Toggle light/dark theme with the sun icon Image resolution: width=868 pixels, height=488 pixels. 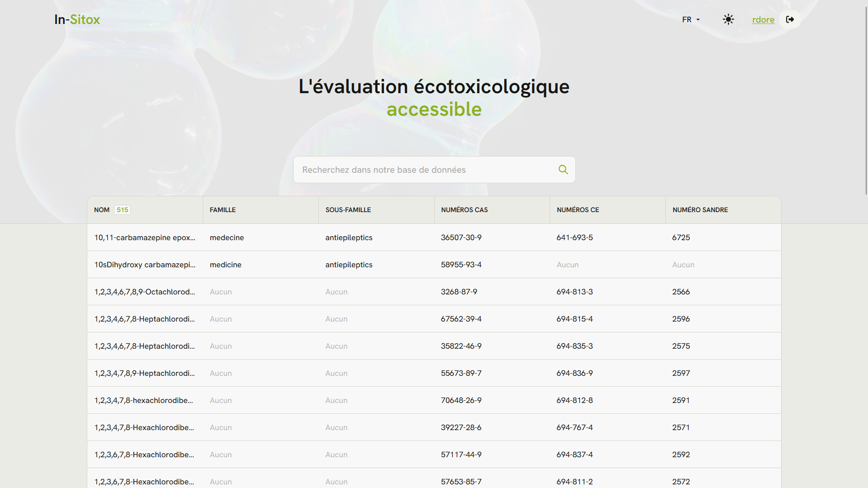[x=728, y=19]
